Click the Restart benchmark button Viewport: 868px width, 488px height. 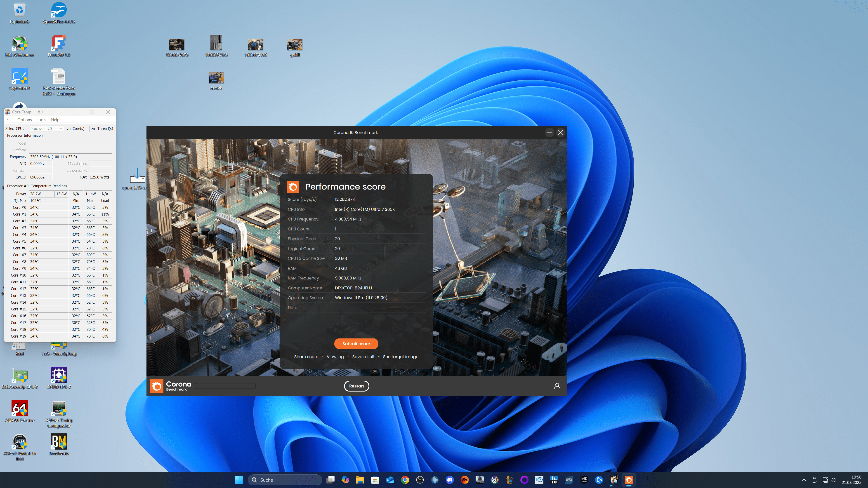pos(356,386)
